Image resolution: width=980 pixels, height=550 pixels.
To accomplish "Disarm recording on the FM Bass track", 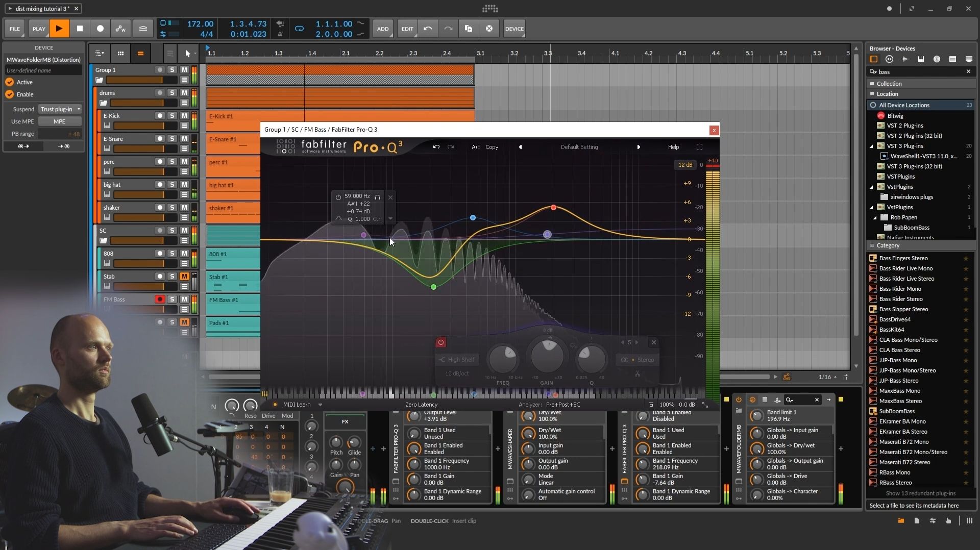I will 160,299.
